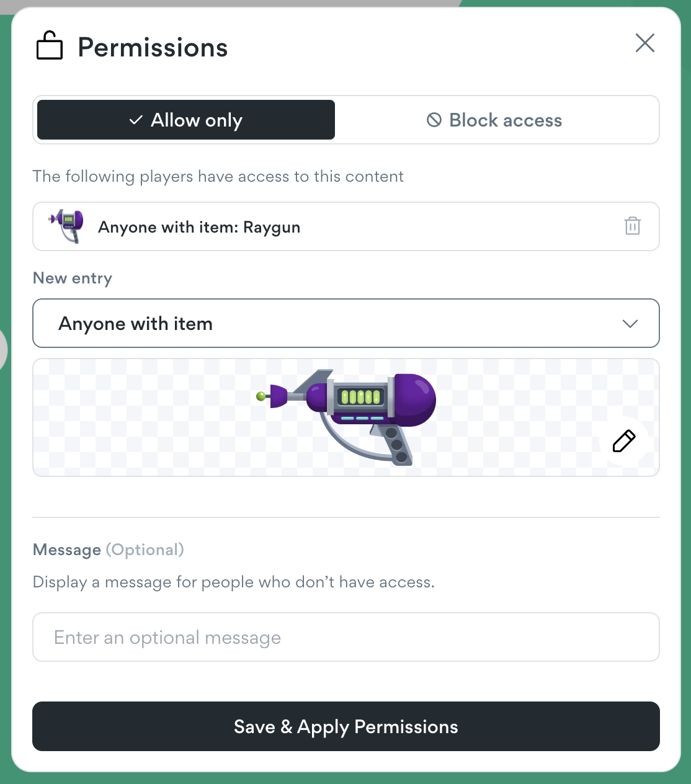The width and height of the screenshot is (691, 784).
Task: Edit the selected item with pencil icon
Action: click(x=624, y=441)
